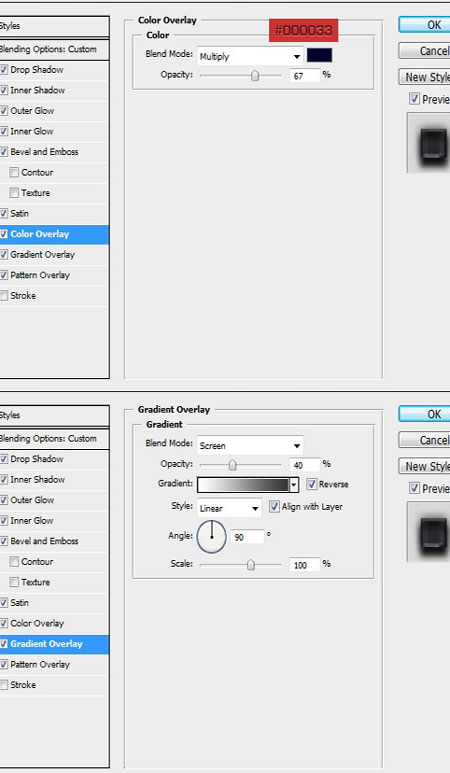Screen dimensions: 450x773
Task: Click the Color Overlay opacity slider handle
Action: click(x=255, y=75)
